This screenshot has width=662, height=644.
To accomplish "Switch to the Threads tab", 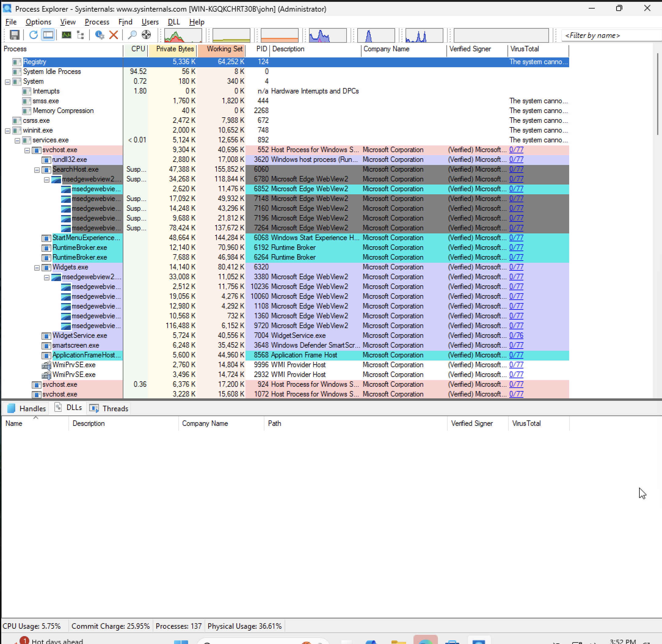I will pos(109,408).
